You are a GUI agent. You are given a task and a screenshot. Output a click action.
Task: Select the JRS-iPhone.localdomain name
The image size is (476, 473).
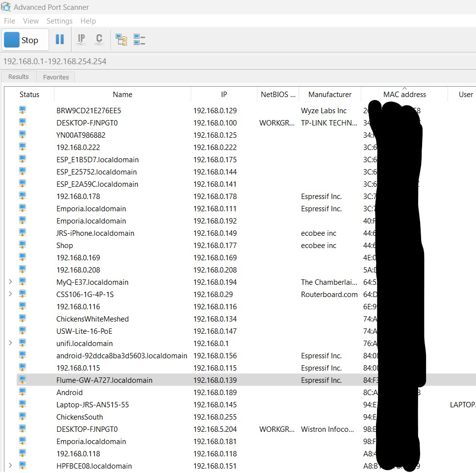tap(95, 233)
